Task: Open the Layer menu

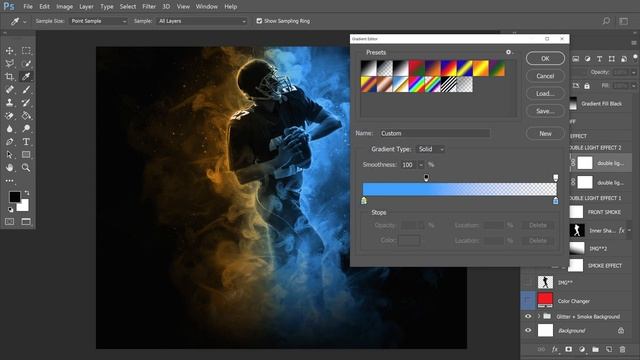Action: [86, 7]
